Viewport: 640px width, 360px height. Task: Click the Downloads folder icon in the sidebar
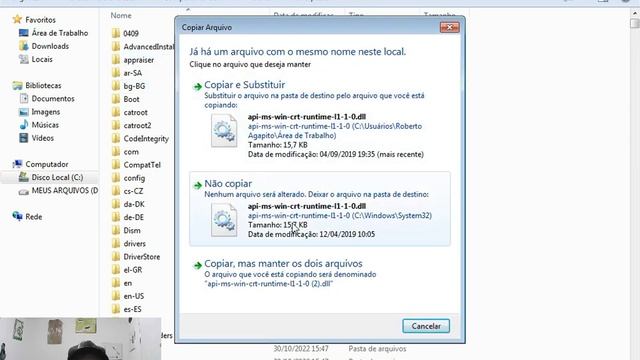pyautogui.click(x=24, y=46)
